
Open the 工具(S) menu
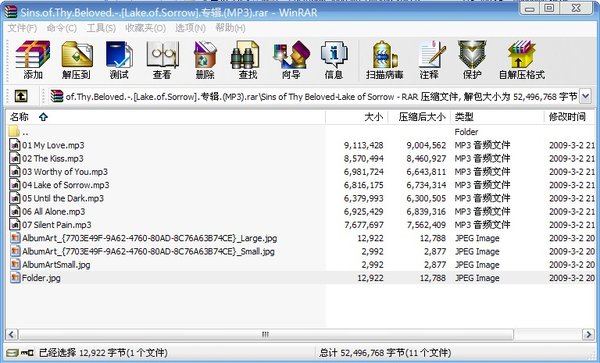tap(101, 28)
